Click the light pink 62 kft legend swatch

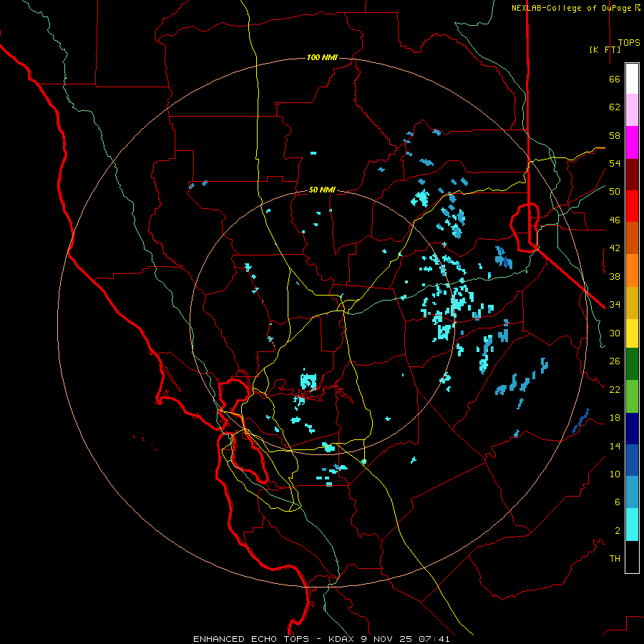point(632,110)
